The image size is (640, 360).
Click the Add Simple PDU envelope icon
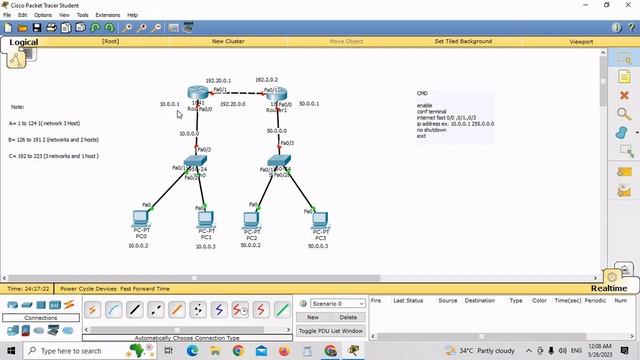click(624, 172)
